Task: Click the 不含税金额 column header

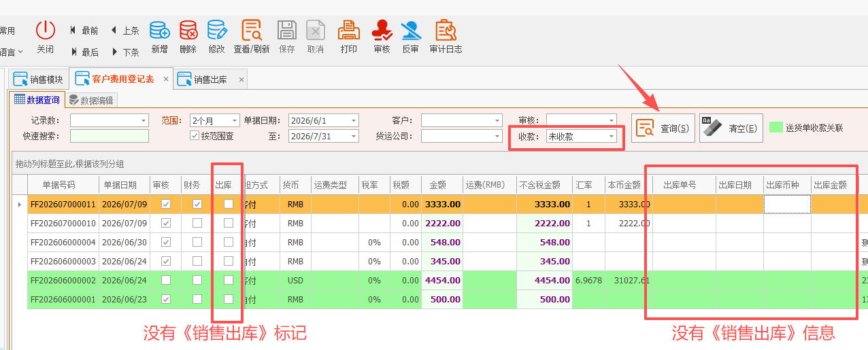Action: click(544, 185)
